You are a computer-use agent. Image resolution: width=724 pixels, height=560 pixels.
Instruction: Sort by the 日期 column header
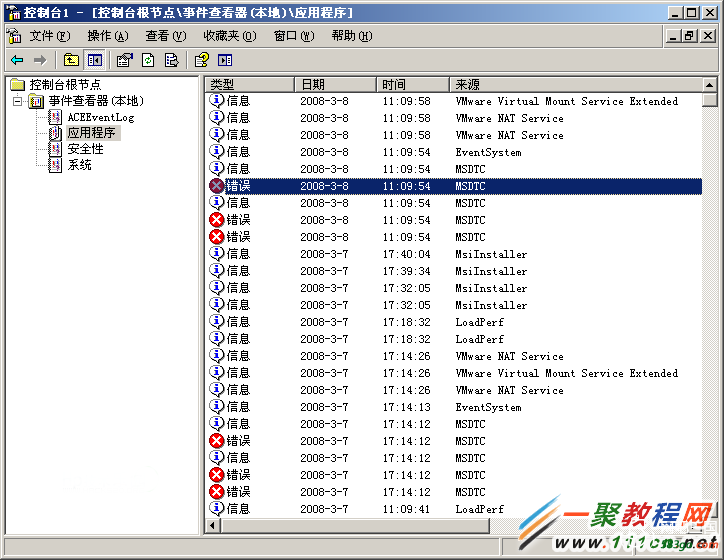pos(335,84)
